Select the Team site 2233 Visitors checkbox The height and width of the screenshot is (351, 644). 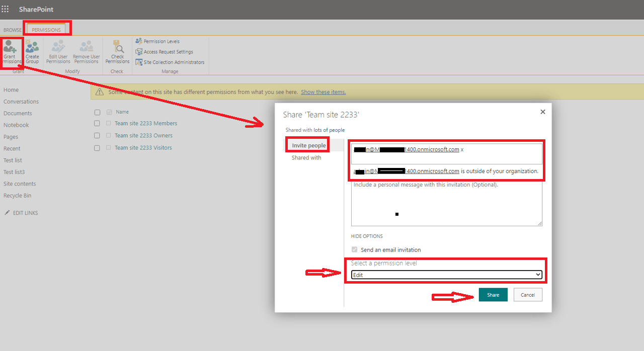point(97,147)
